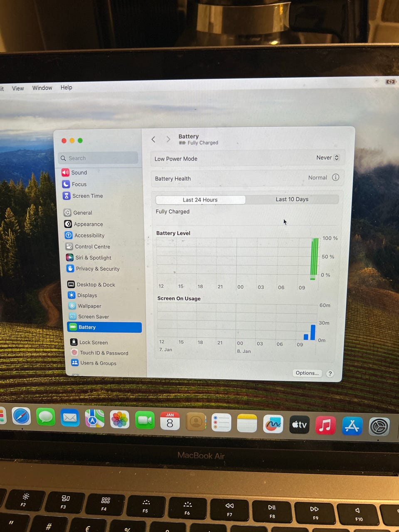Open FaceTime from the Dock

(x=145, y=420)
